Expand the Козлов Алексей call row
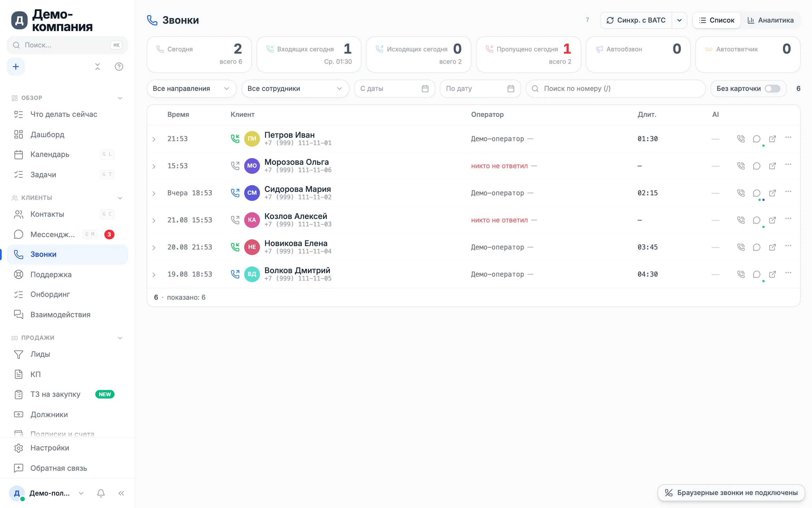812x508 pixels. coord(154,220)
